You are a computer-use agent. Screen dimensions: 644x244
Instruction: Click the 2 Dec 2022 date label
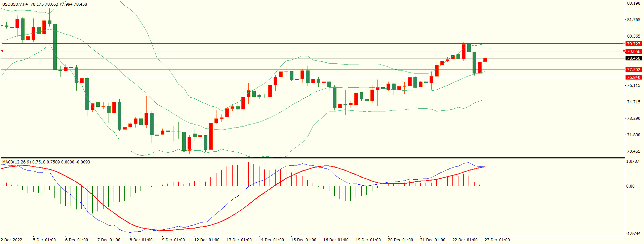pyautogui.click(x=12, y=240)
